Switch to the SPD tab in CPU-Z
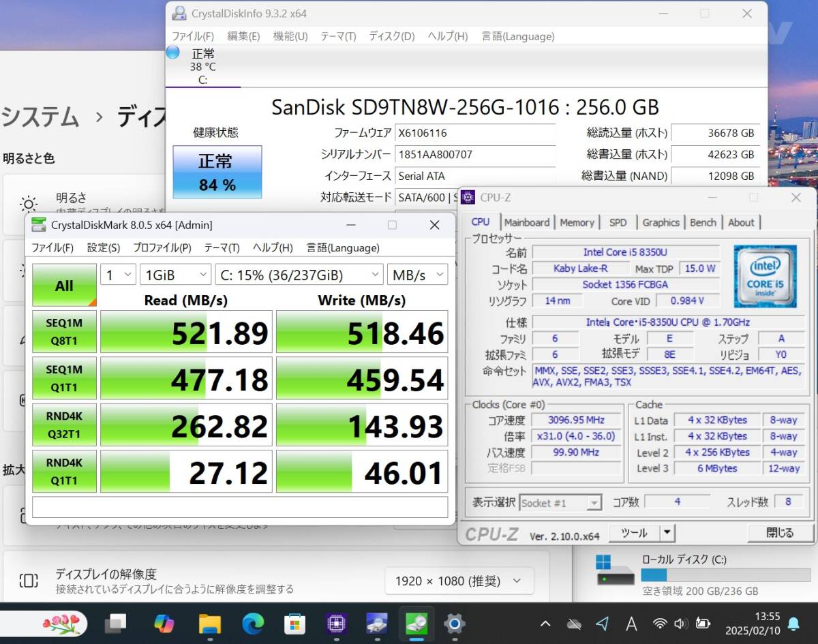 pyautogui.click(x=618, y=222)
